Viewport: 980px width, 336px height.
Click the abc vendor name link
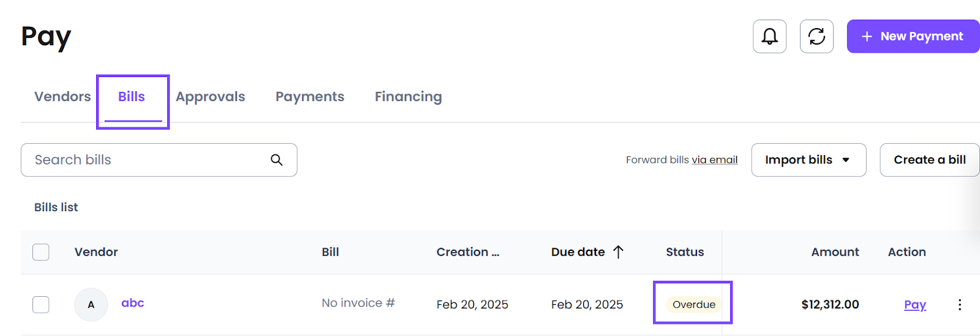[x=132, y=303]
